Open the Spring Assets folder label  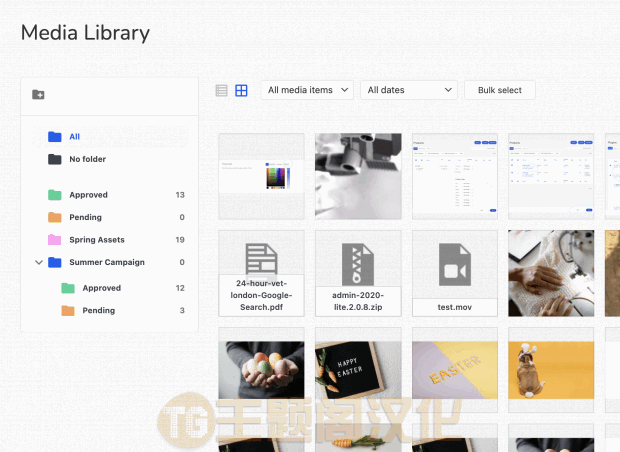coord(97,240)
